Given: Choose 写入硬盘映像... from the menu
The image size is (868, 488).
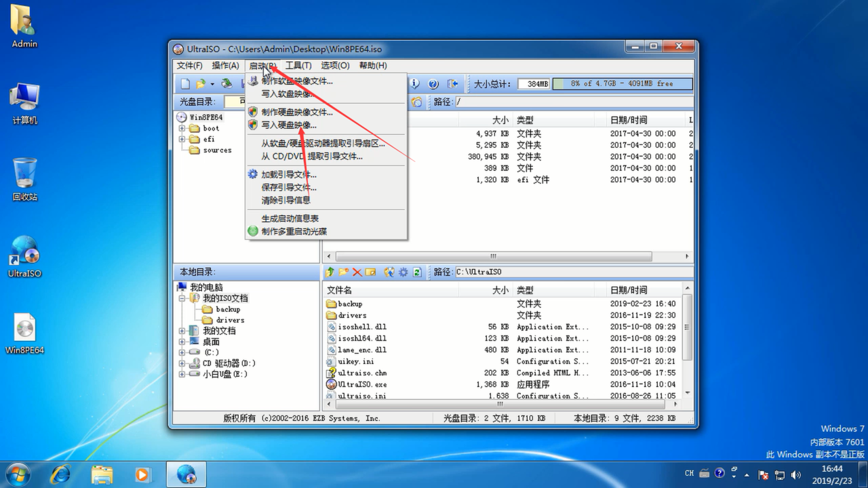Looking at the screenshot, I should pos(325,125).
